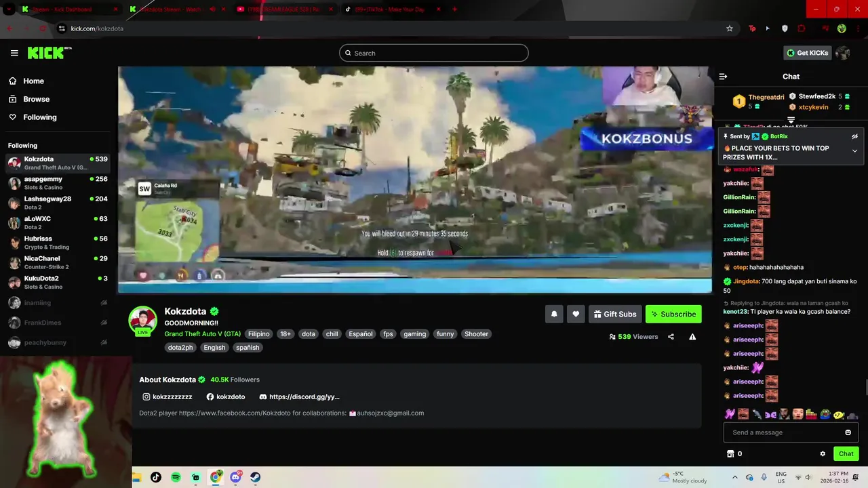Select the Shooter tag
This screenshot has height=488, width=868.
point(476,333)
